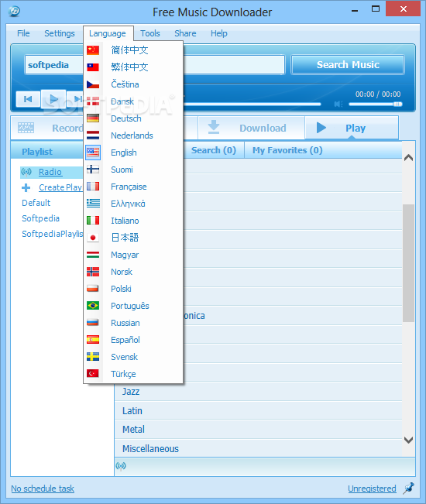Image resolution: width=426 pixels, height=504 pixels.
Task: Select the SoftpediaPlaylist entry
Action: [53, 234]
